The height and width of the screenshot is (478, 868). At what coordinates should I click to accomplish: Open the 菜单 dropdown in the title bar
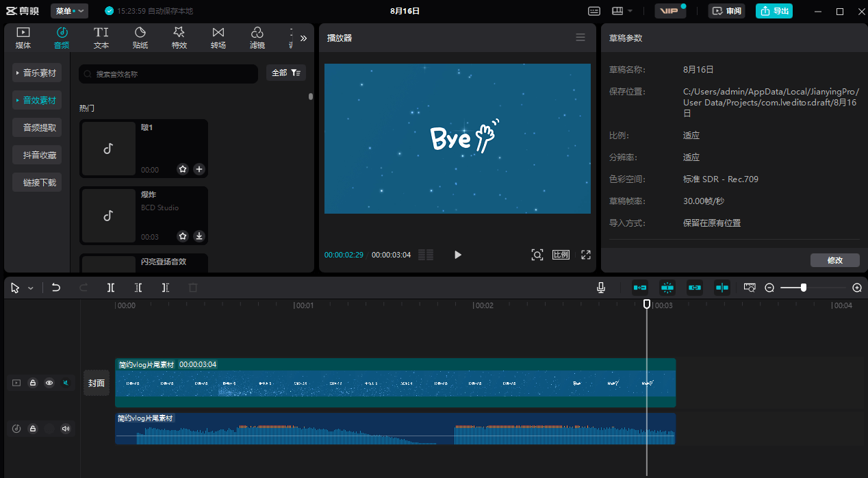click(68, 10)
